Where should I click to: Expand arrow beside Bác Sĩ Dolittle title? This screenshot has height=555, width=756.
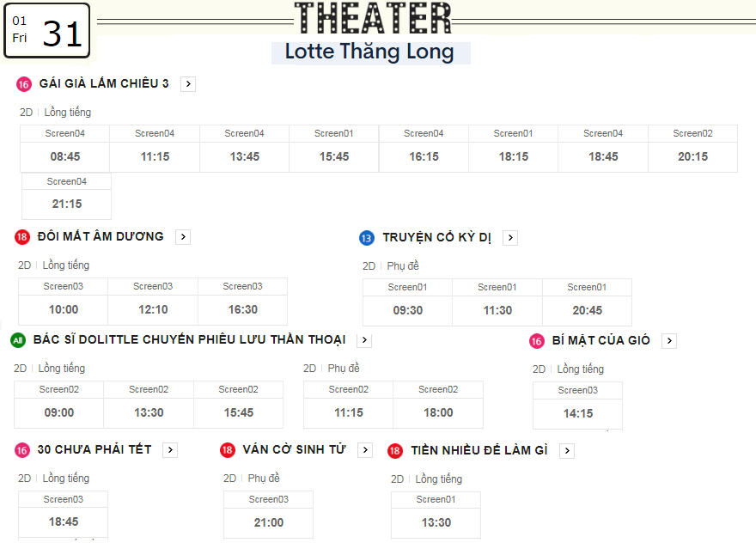[364, 340]
